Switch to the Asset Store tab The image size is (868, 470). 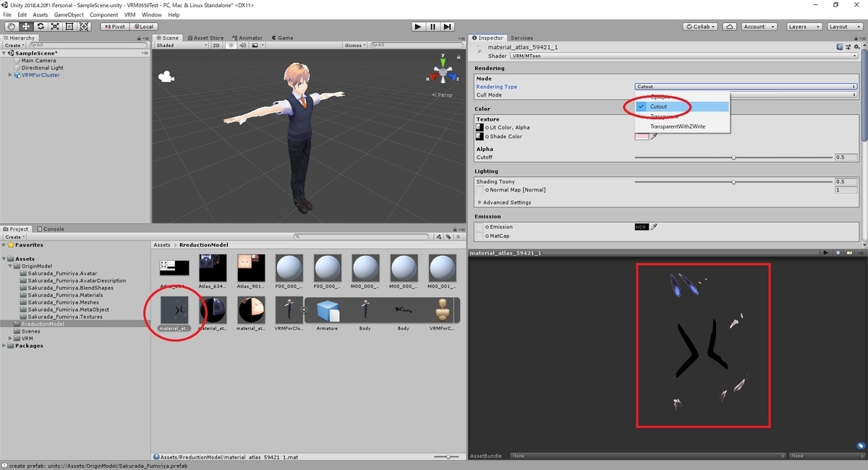pyautogui.click(x=205, y=38)
